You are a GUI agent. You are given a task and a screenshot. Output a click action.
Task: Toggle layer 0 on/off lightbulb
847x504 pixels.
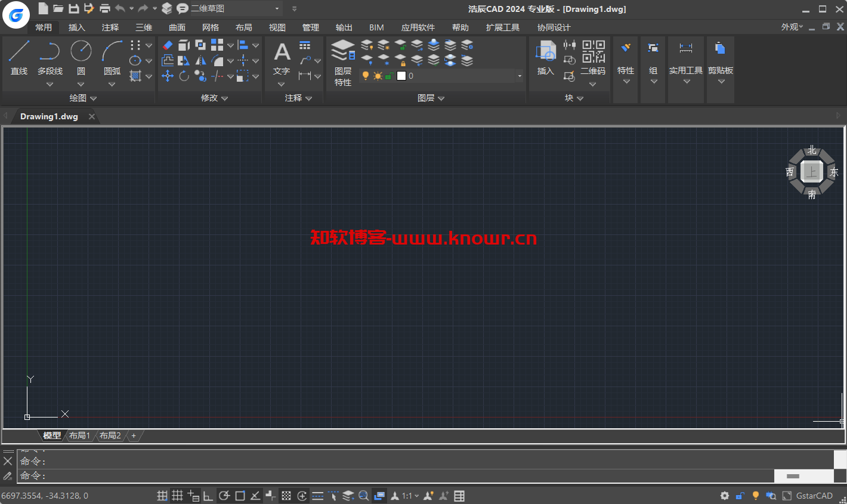click(x=366, y=76)
